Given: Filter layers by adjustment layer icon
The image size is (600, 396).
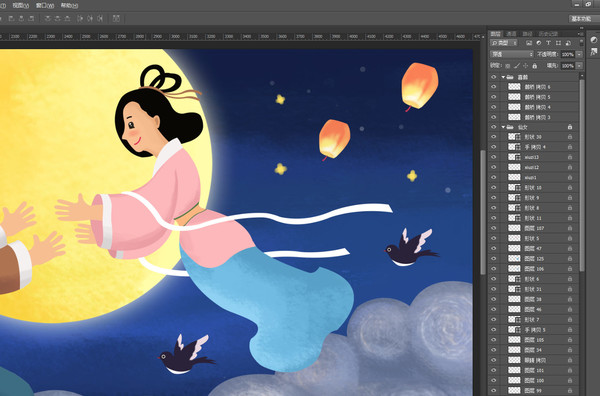Looking at the screenshot, I should [x=539, y=43].
